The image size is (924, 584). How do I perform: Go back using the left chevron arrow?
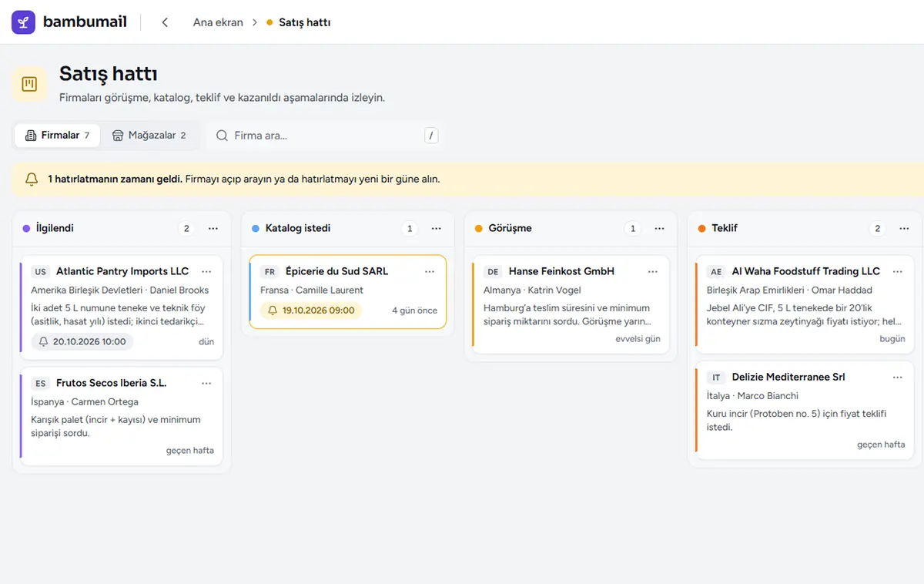(165, 22)
